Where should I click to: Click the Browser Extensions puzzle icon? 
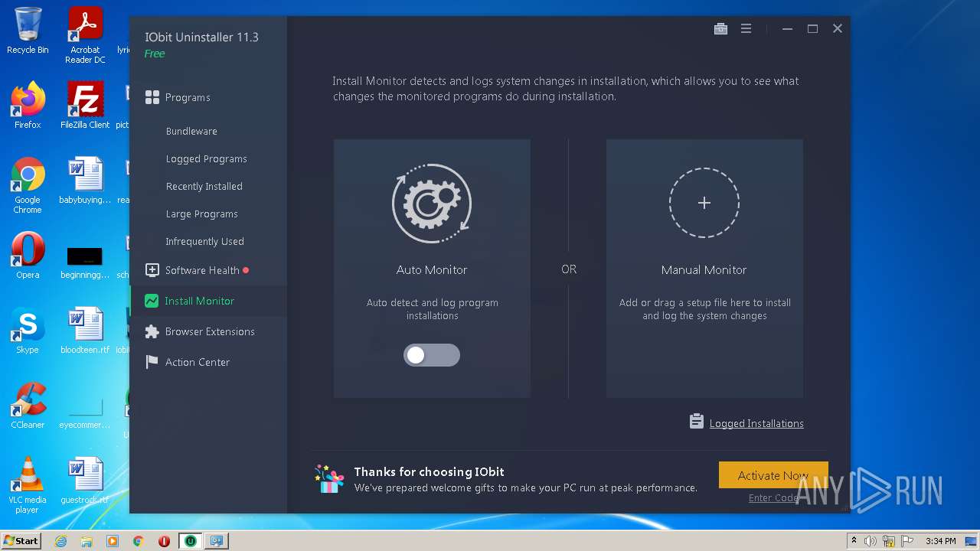click(152, 331)
